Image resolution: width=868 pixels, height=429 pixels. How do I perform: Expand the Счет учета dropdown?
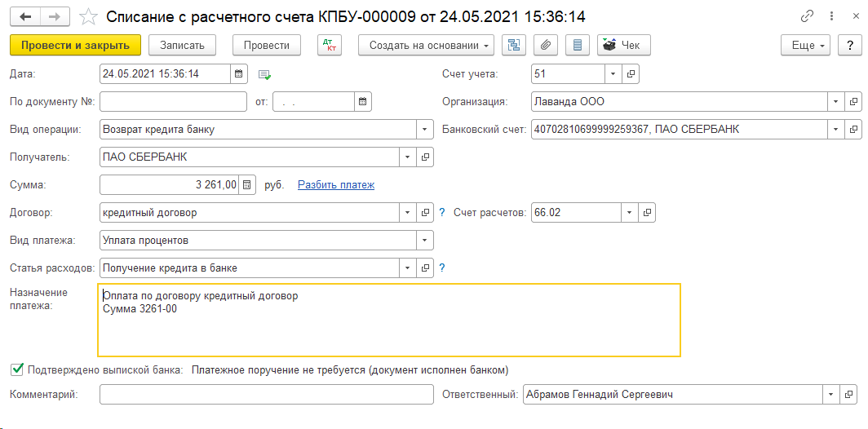click(614, 73)
